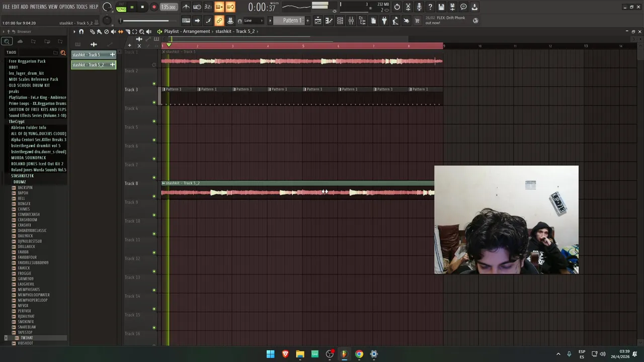Toggle countdown before recording

point(208,7)
